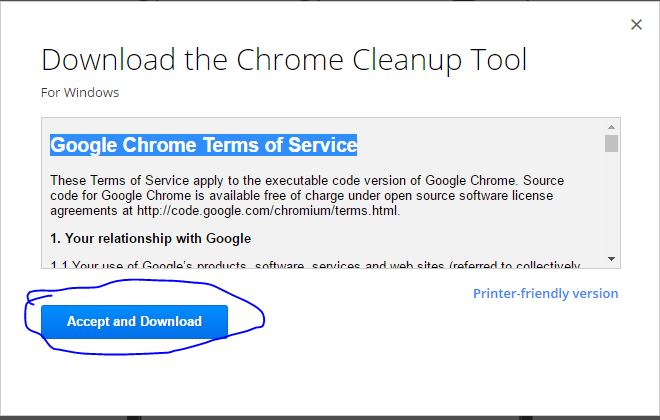Click the highlighted Google Chrome Terms of Service heading
Viewport: 660px width, 420px height.
pyautogui.click(x=204, y=145)
